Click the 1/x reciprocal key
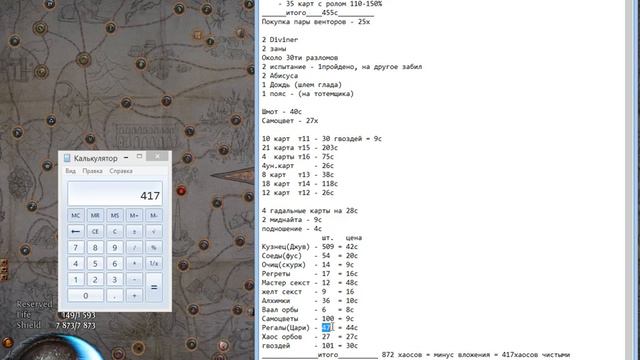 tap(154, 263)
